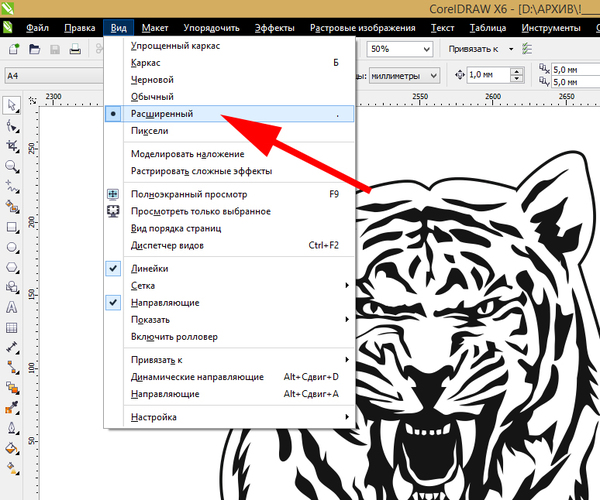The image size is (600, 500).
Task: Select the Text tool
Action: pos(12,307)
